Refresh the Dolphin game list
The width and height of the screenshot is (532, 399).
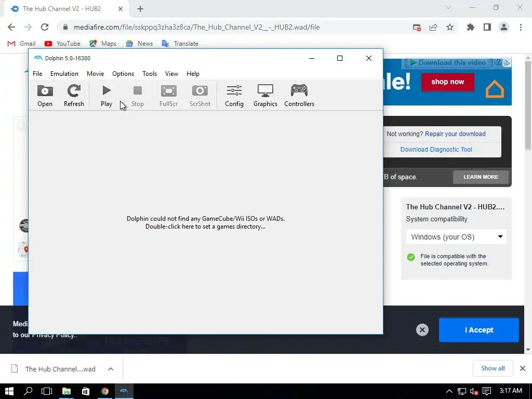tap(74, 96)
